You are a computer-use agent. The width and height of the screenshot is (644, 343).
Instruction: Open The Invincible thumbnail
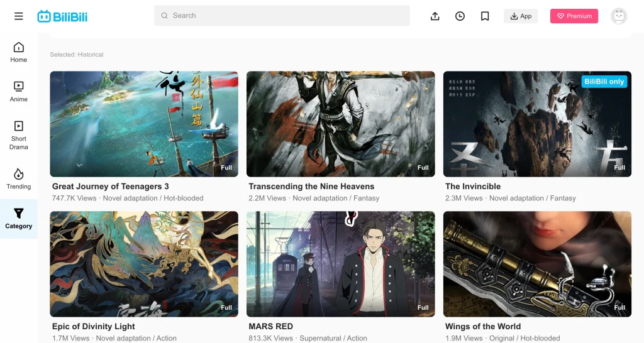click(537, 124)
